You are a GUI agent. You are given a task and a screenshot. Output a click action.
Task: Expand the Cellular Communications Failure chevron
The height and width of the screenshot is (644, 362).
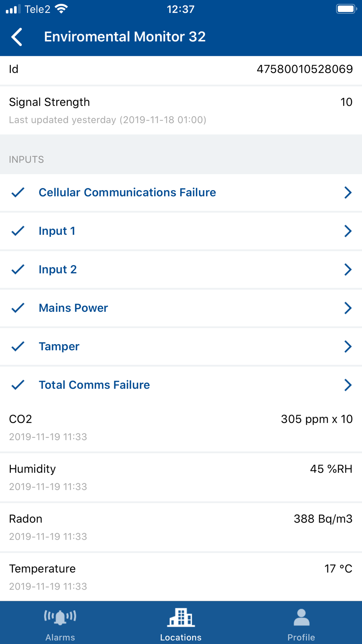348,192
